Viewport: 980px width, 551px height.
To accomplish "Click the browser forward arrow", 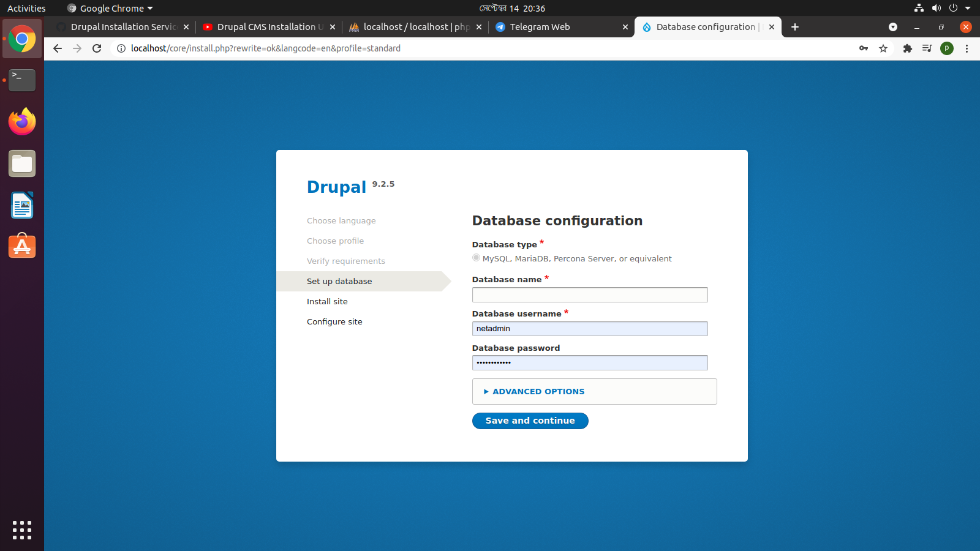I will click(x=77, y=48).
